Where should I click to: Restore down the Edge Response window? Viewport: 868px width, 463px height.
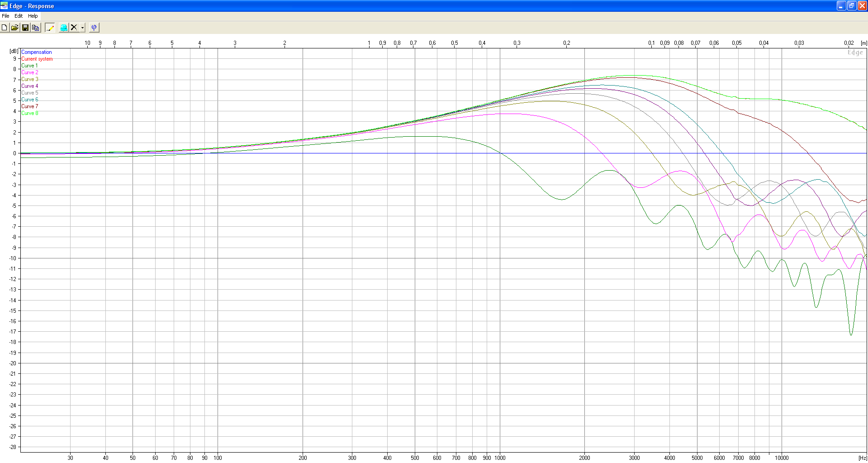(851, 6)
